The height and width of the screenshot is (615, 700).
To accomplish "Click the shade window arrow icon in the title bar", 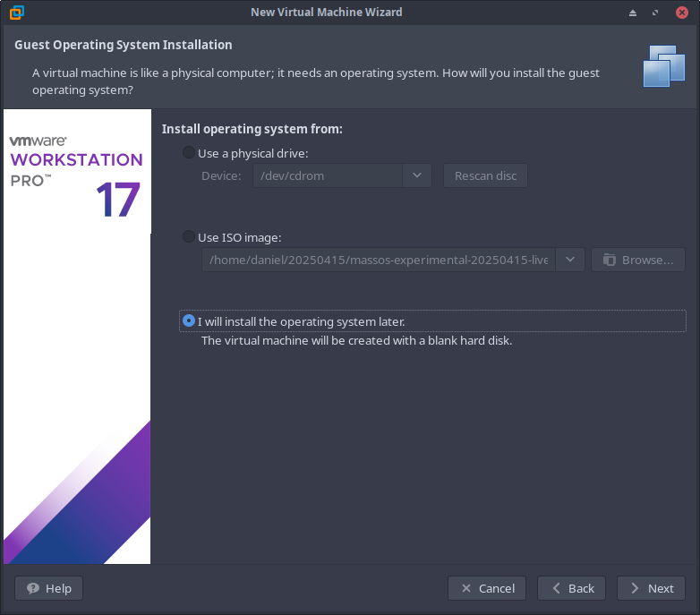I will 633,13.
